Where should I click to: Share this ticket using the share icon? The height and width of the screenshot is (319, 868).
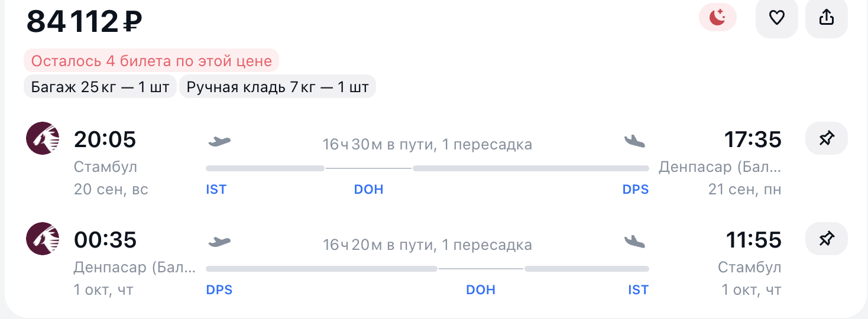[827, 18]
